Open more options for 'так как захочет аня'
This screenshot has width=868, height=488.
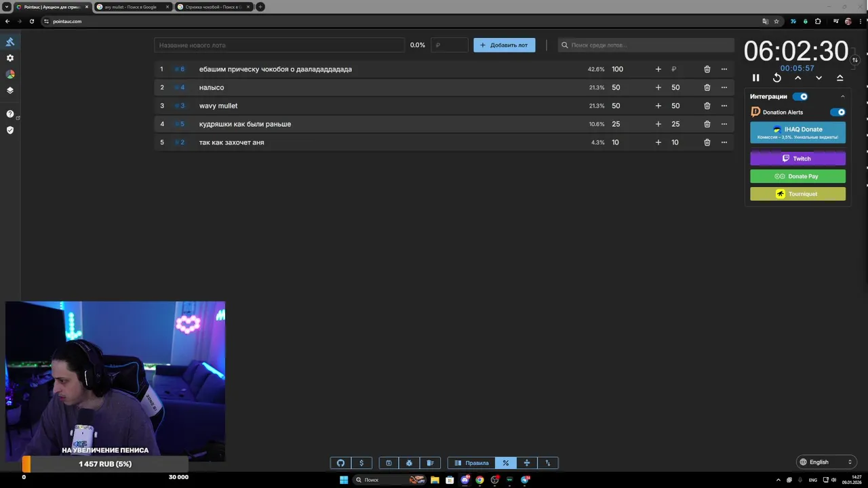[x=724, y=142]
